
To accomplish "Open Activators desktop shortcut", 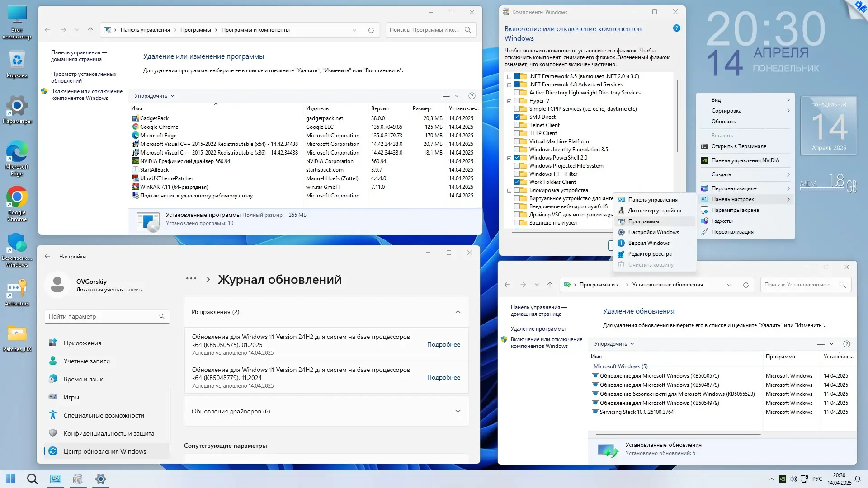I will coord(17,289).
